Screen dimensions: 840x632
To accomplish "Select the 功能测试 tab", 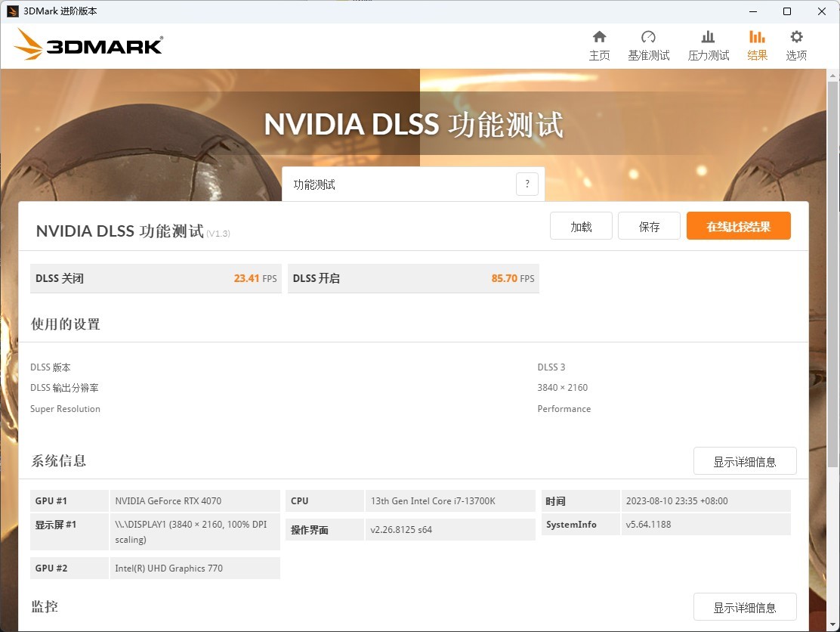I will (413, 184).
